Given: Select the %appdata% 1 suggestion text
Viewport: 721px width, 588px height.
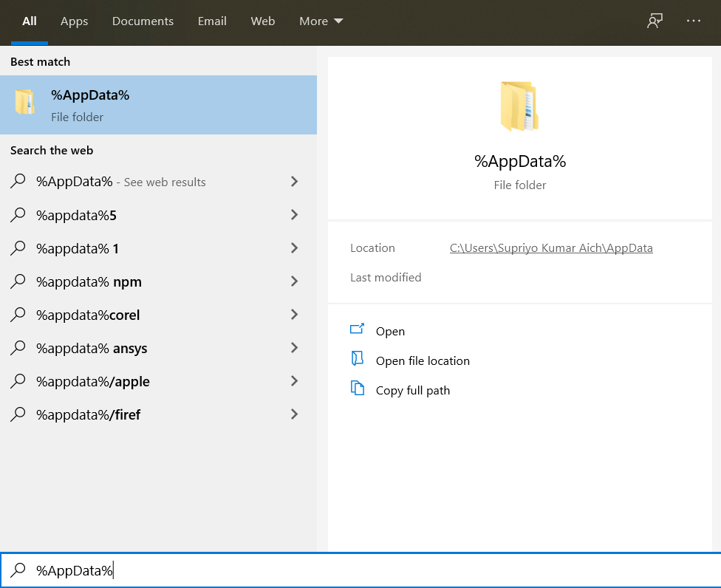Looking at the screenshot, I should coord(78,249).
